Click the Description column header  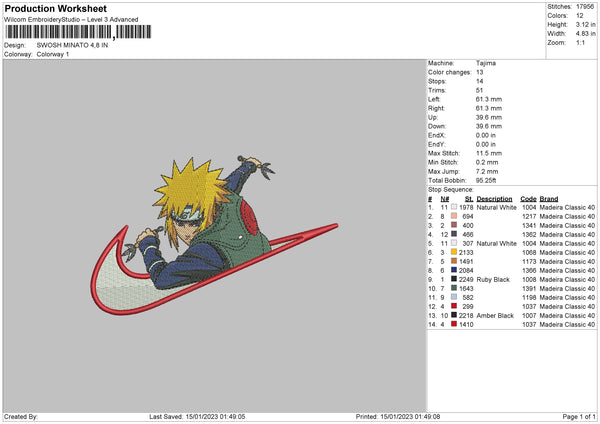click(494, 199)
